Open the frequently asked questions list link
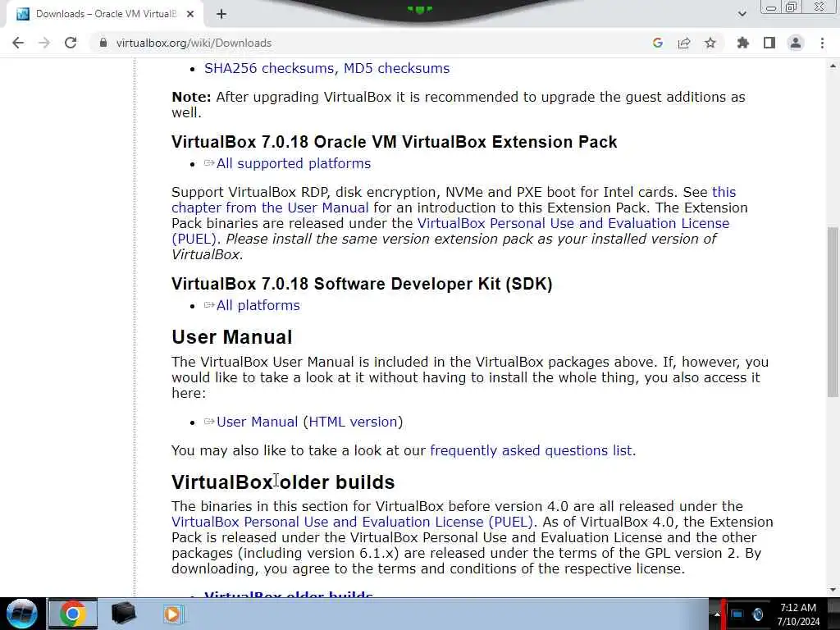 (x=531, y=450)
